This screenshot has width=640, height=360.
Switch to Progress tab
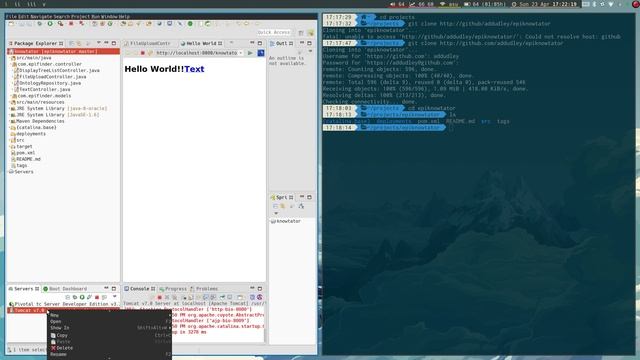click(173, 289)
